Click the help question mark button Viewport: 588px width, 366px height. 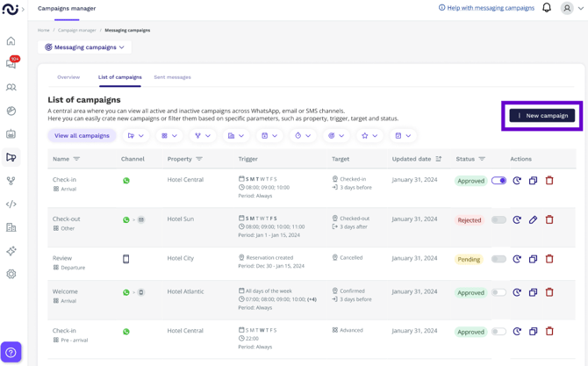pos(11,351)
